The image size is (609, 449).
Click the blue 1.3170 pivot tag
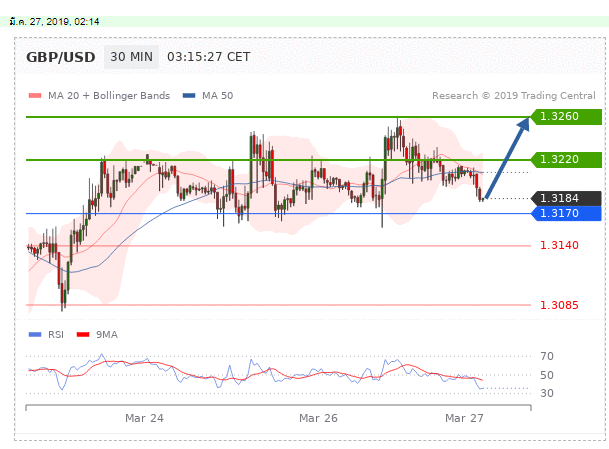click(x=566, y=213)
